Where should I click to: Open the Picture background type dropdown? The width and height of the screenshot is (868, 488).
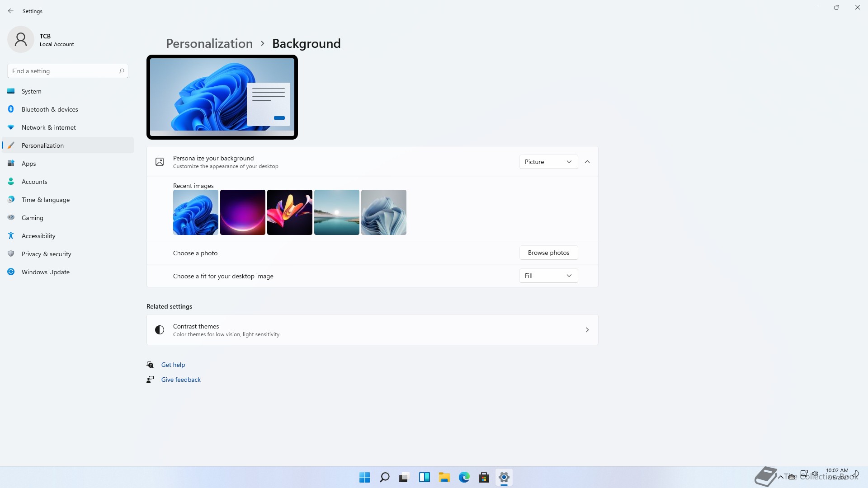[x=548, y=162]
